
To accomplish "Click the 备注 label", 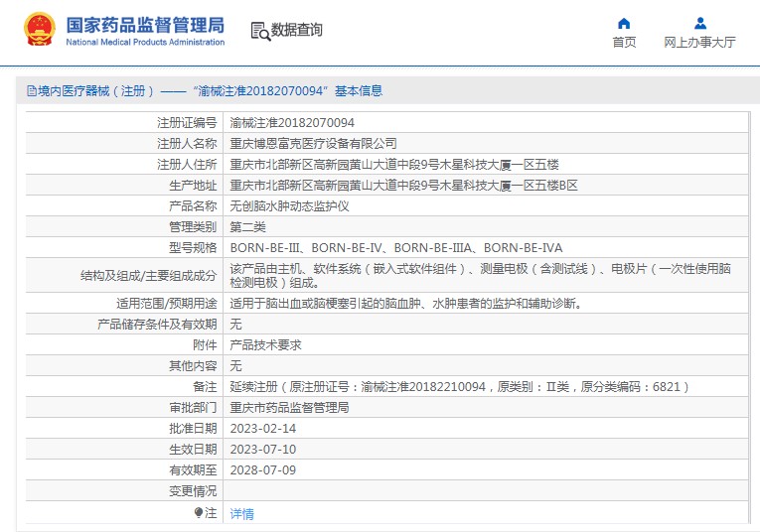I will (205, 386).
